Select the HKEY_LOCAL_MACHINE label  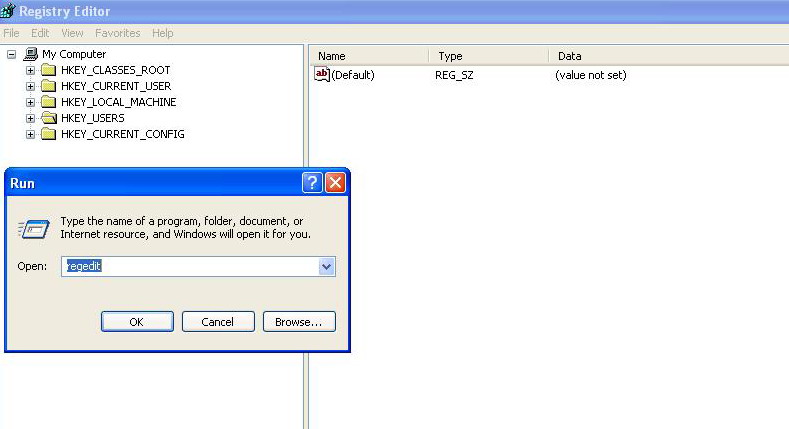118,102
